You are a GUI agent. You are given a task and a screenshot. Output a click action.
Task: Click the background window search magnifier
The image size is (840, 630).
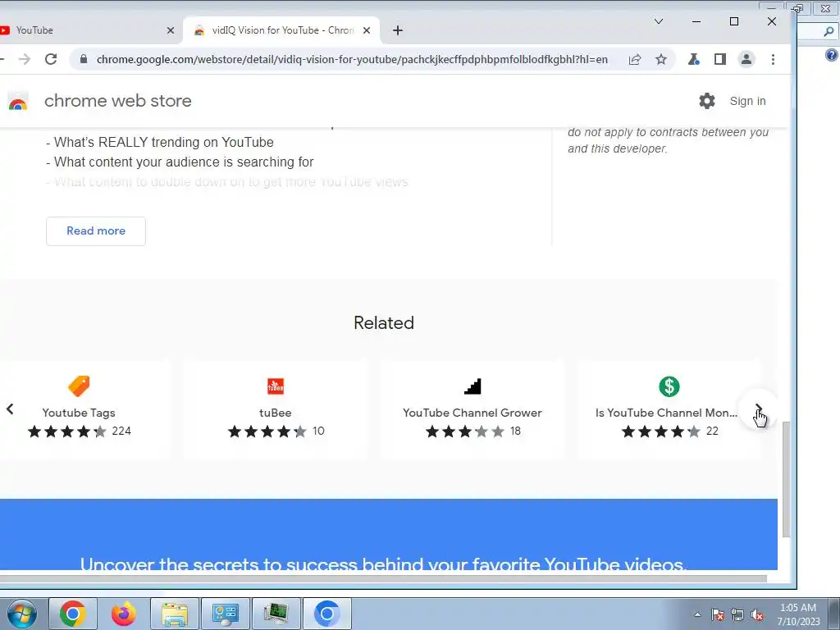coord(829,32)
